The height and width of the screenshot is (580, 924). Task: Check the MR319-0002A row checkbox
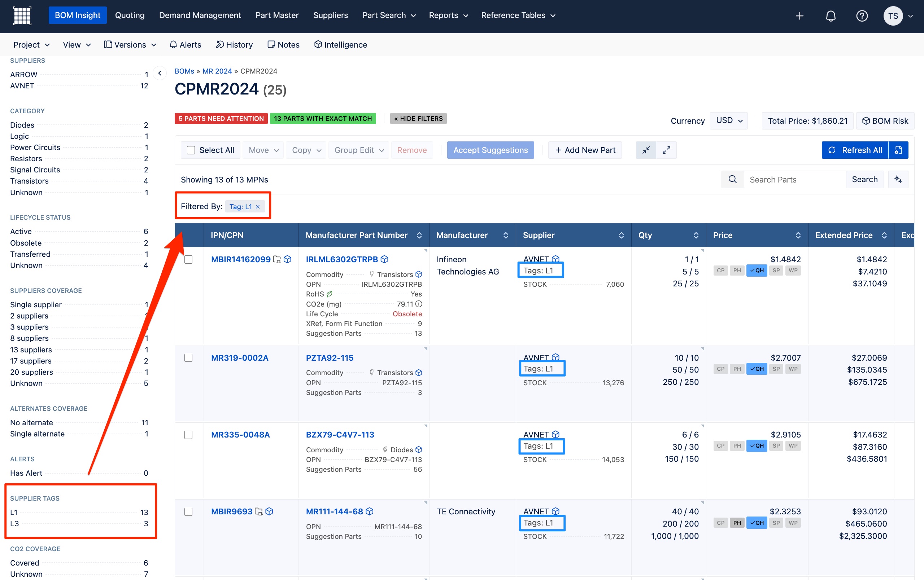pyautogui.click(x=188, y=358)
